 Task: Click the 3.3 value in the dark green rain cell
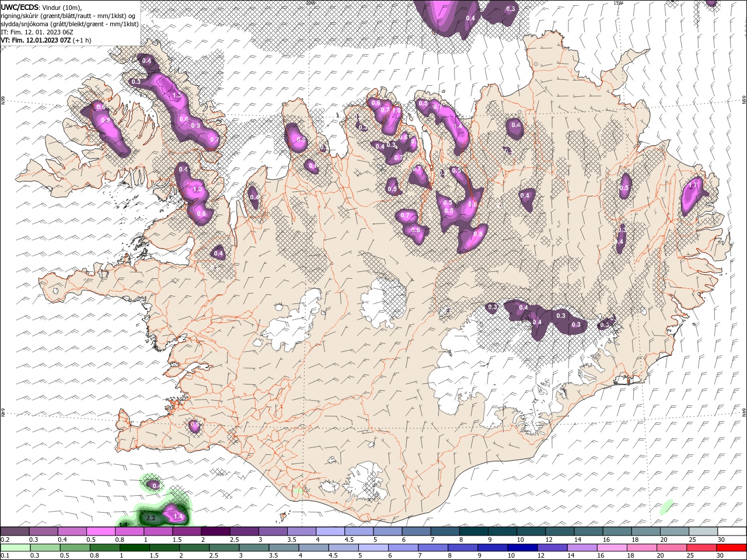click(x=150, y=517)
